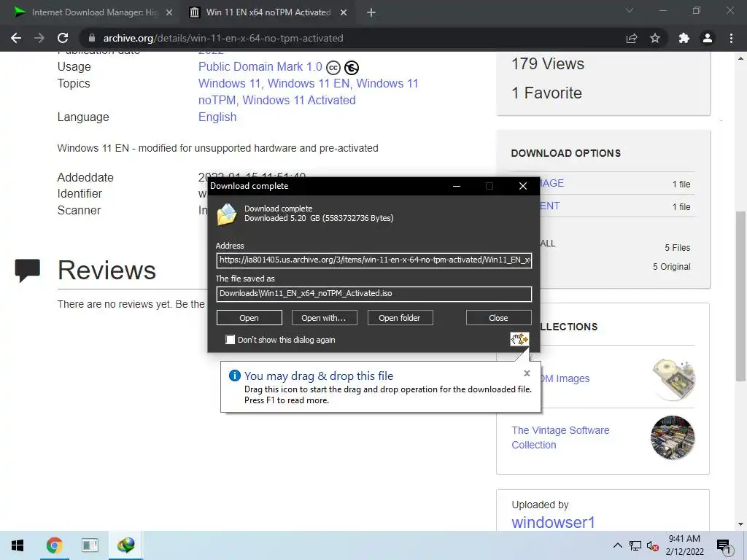Close the Internet Download Manager tab
Screen dimensions: 747x560
point(169,13)
